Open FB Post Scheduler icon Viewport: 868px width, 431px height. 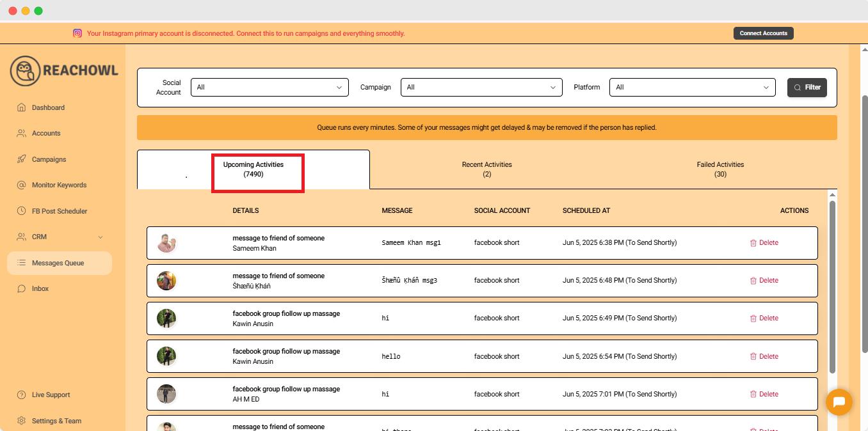[x=21, y=211]
